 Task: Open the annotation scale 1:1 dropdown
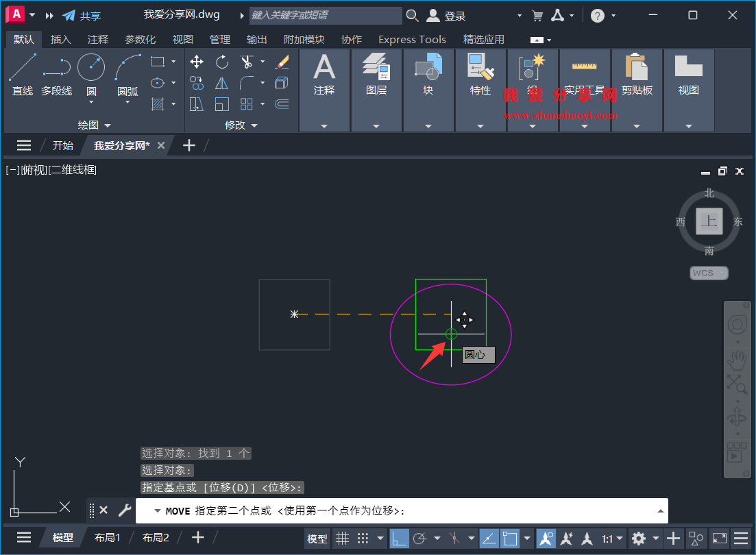[612, 538]
